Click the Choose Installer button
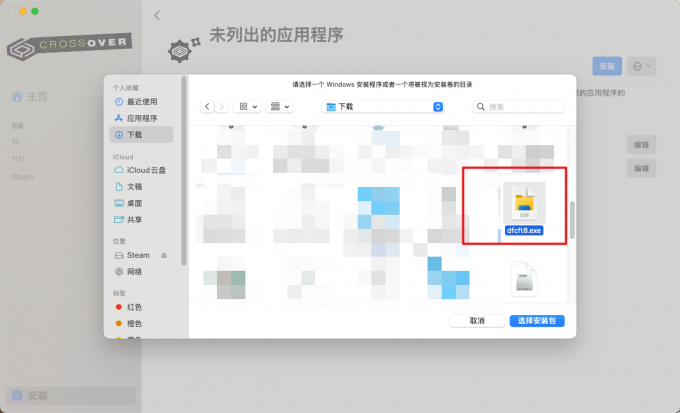Image resolution: width=680 pixels, height=413 pixels. click(x=537, y=321)
